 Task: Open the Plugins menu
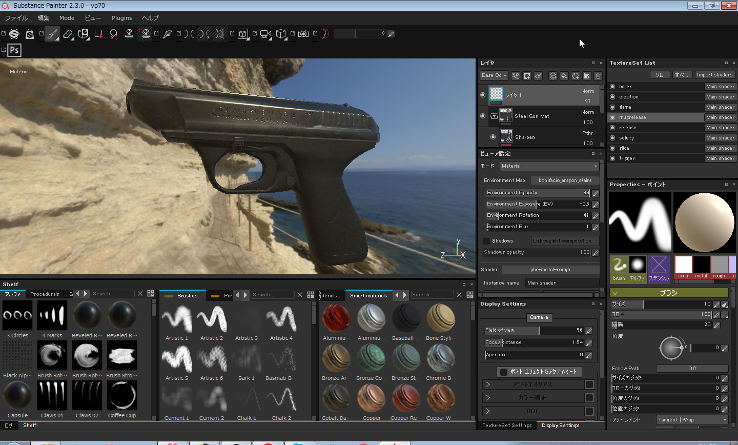click(121, 18)
